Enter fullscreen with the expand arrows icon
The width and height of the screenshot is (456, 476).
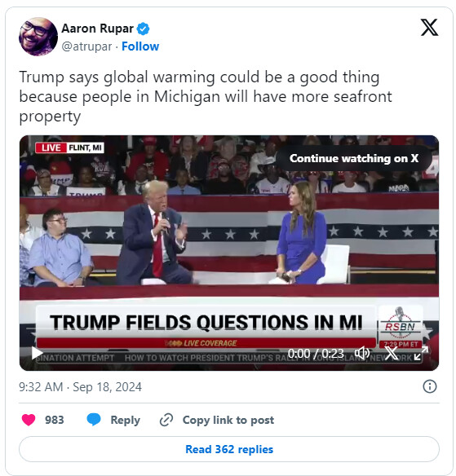coord(421,353)
